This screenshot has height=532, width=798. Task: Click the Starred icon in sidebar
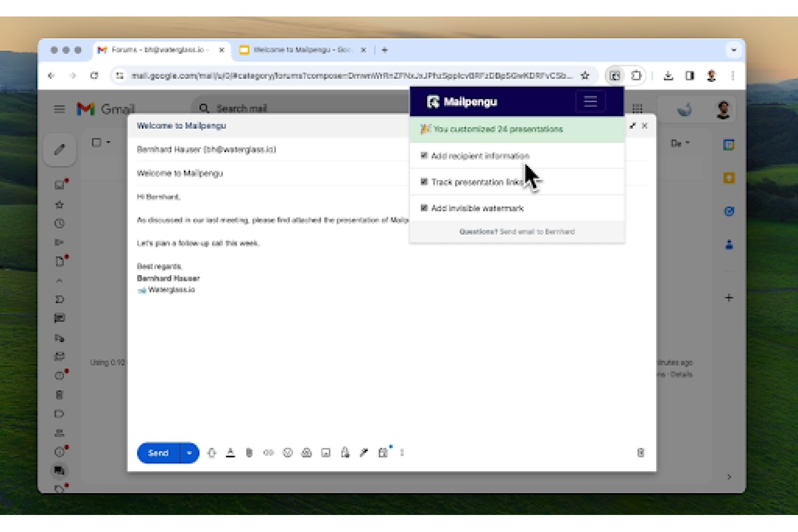pyautogui.click(x=60, y=204)
